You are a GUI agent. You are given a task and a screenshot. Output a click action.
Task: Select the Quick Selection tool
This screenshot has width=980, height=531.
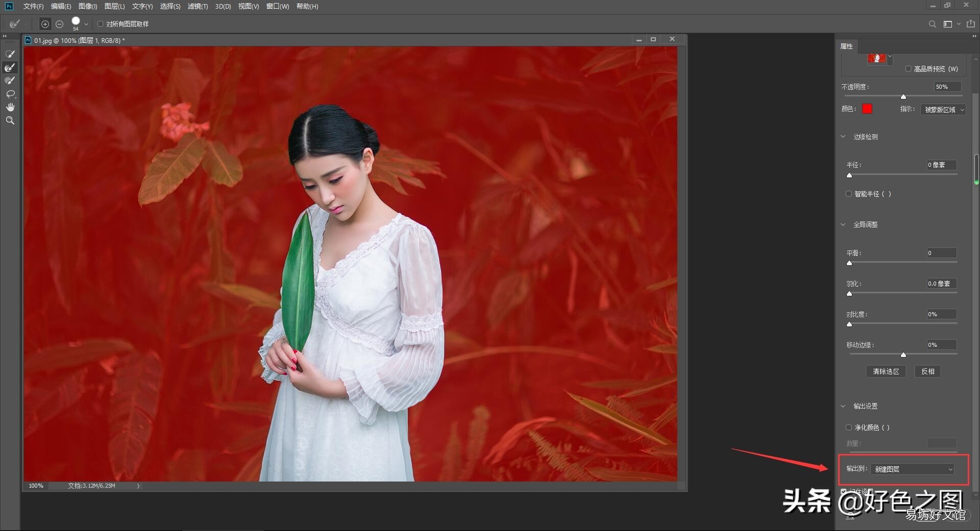(10, 54)
